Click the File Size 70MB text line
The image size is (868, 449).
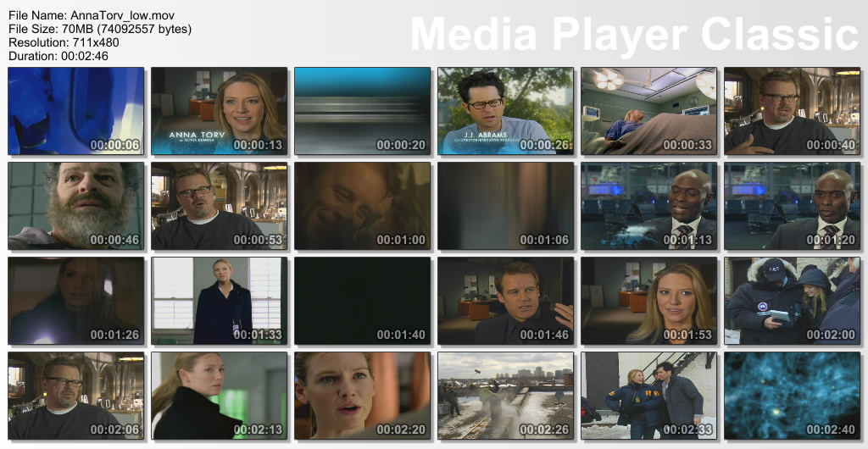coord(100,29)
